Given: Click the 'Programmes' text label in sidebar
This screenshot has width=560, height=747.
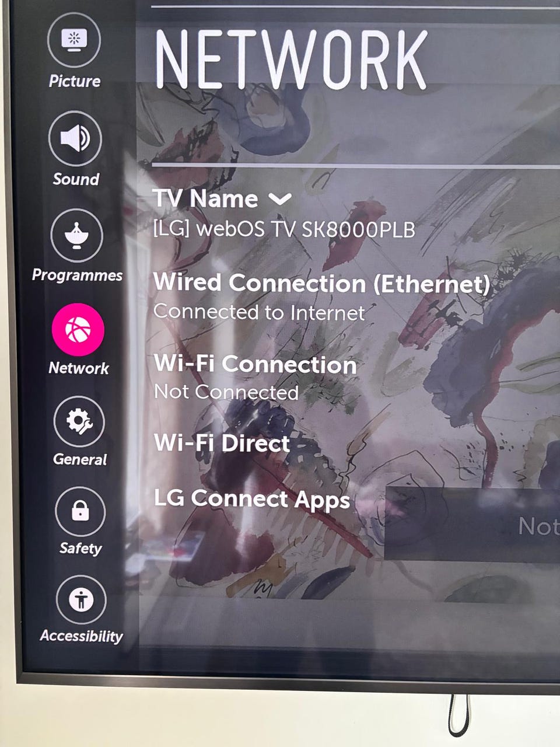Looking at the screenshot, I should (77, 275).
